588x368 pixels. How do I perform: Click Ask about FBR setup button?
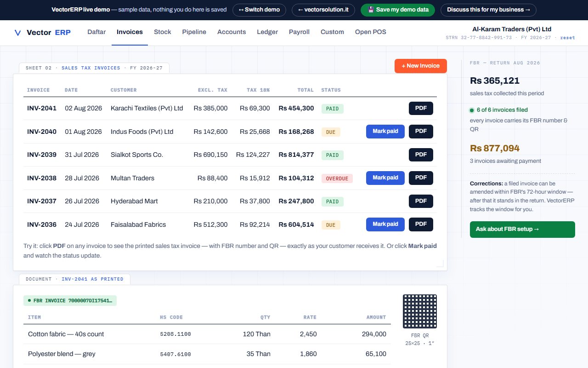coord(522,230)
